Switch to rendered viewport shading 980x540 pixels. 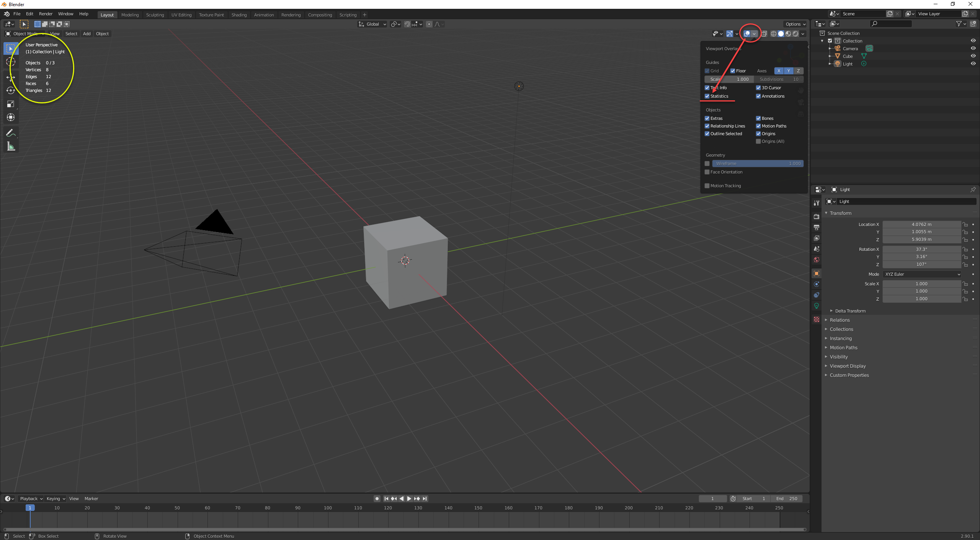[795, 34]
